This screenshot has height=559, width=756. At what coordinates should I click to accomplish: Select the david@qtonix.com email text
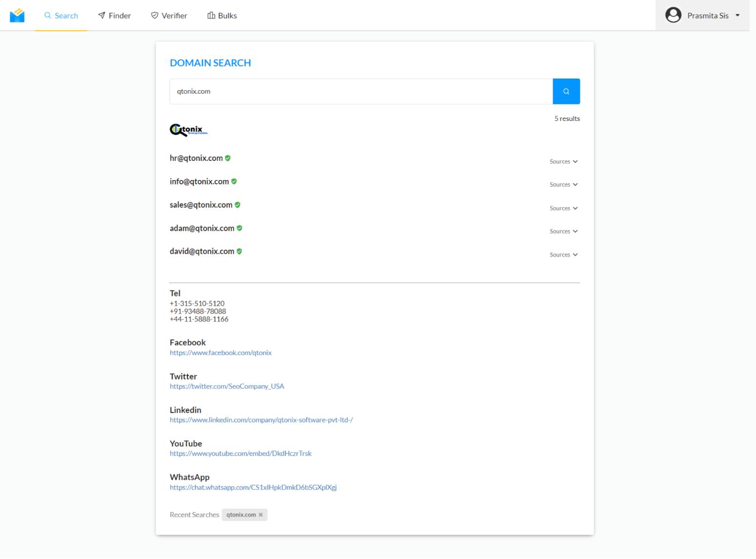(202, 251)
